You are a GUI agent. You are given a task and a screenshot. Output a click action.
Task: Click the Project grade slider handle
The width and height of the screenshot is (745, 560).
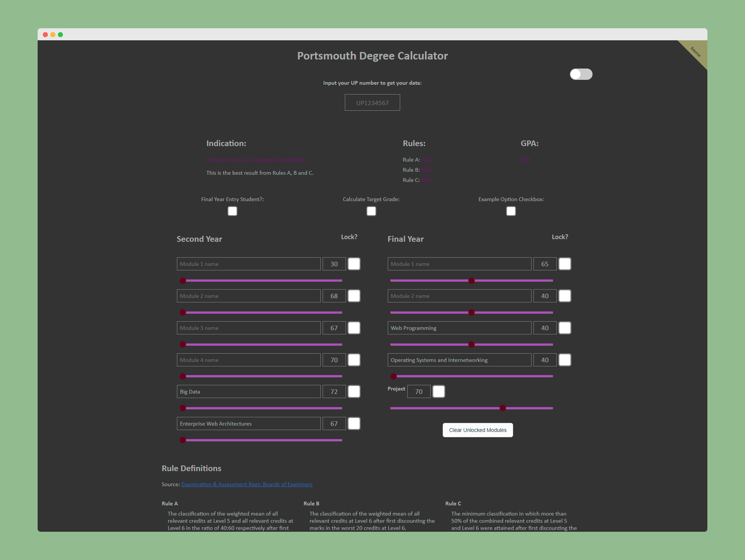click(x=503, y=408)
